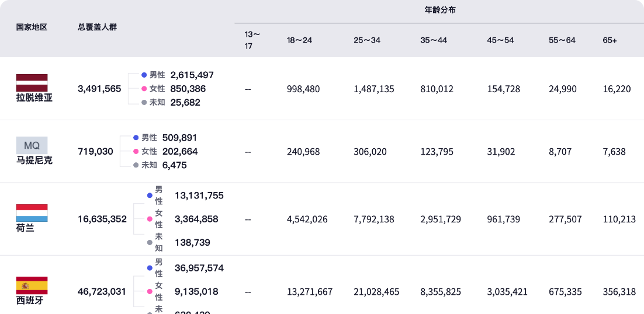The width and height of the screenshot is (644, 314).
Task: Click female count 202,664
Action: (180, 151)
